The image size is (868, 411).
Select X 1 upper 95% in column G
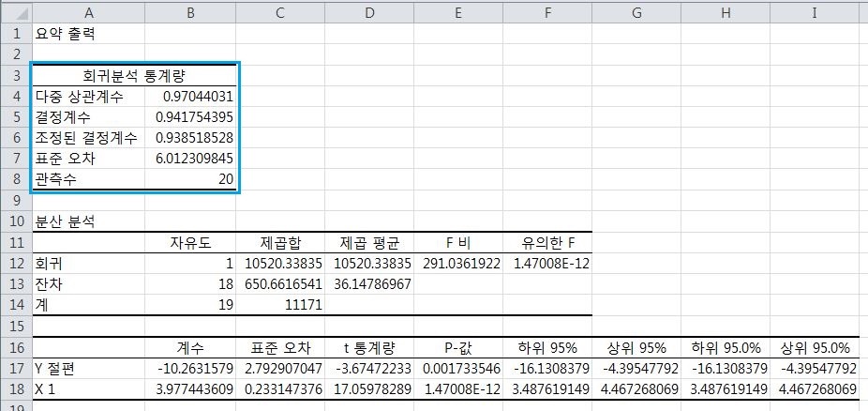click(636, 388)
